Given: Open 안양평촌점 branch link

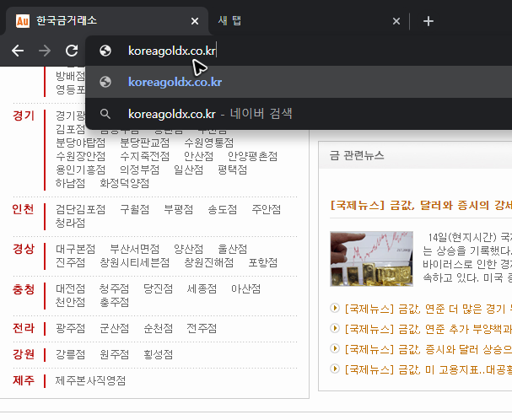Looking at the screenshot, I should coord(252,156).
